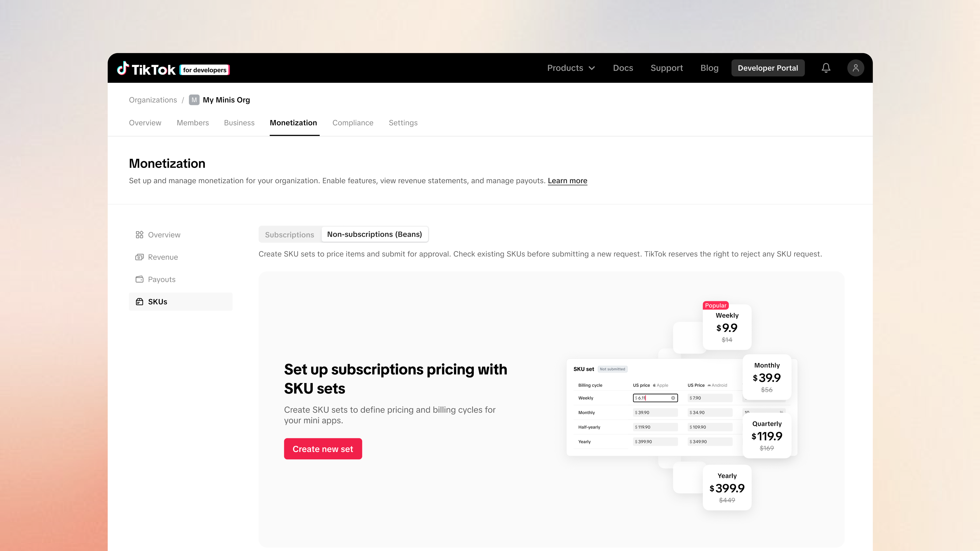This screenshot has height=551, width=980.
Task: Click the SKUs icon in sidebar
Action: pyautogui.click(x=140, y=302)
